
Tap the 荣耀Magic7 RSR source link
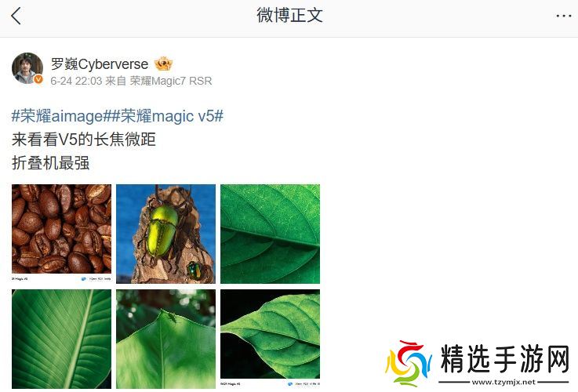point(171,81)
